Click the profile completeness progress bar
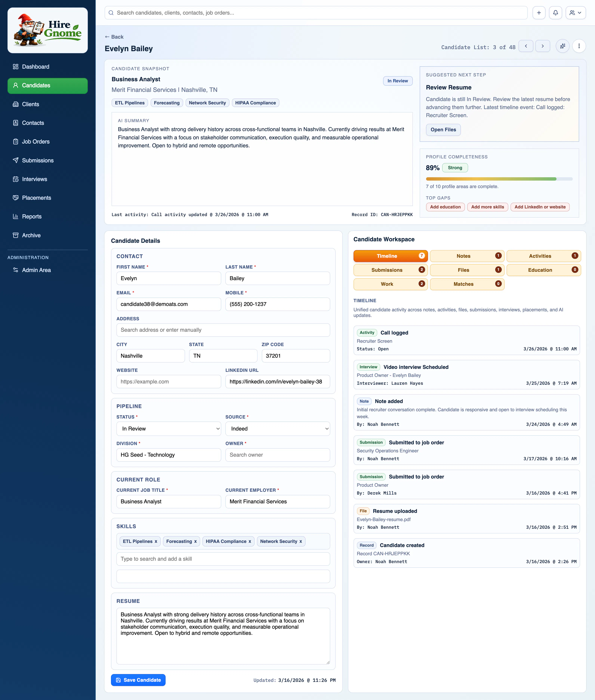The image size is (595, 700). [x=499, y=179]
